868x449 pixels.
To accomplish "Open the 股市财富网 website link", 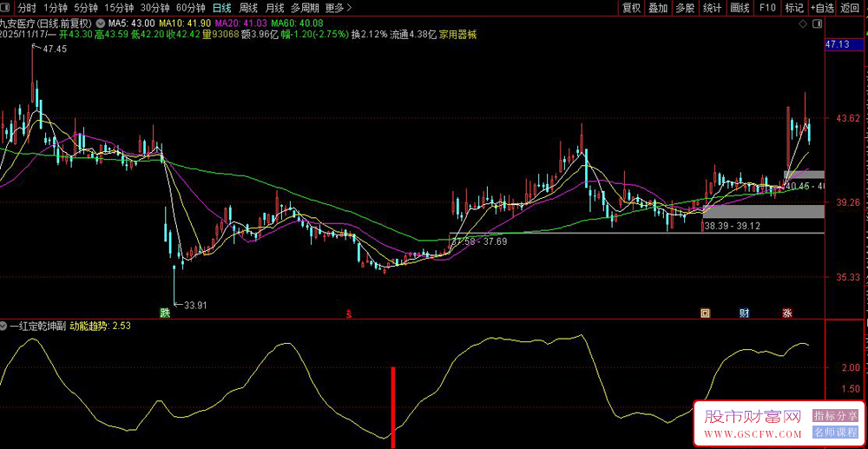I will [752, 418].
